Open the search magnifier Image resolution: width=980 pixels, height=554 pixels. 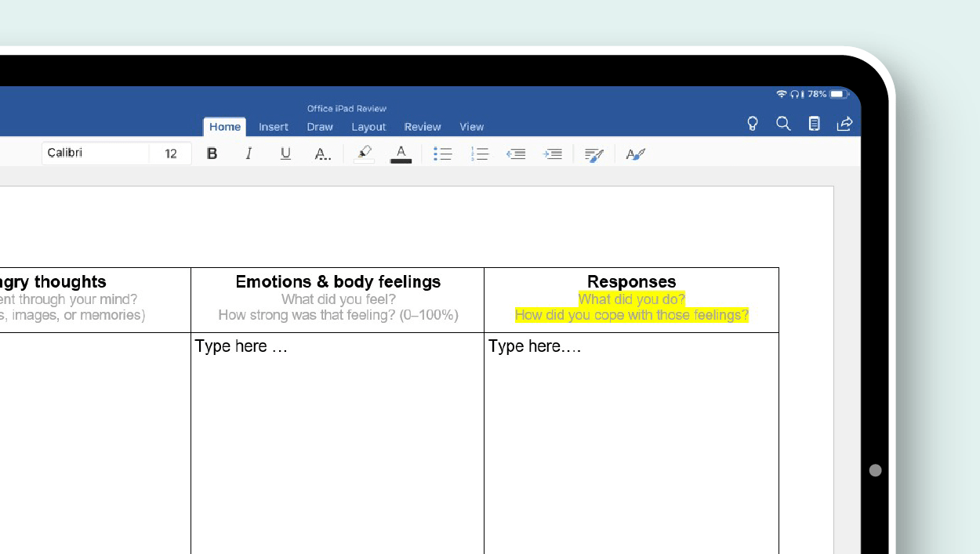(783, 124)
